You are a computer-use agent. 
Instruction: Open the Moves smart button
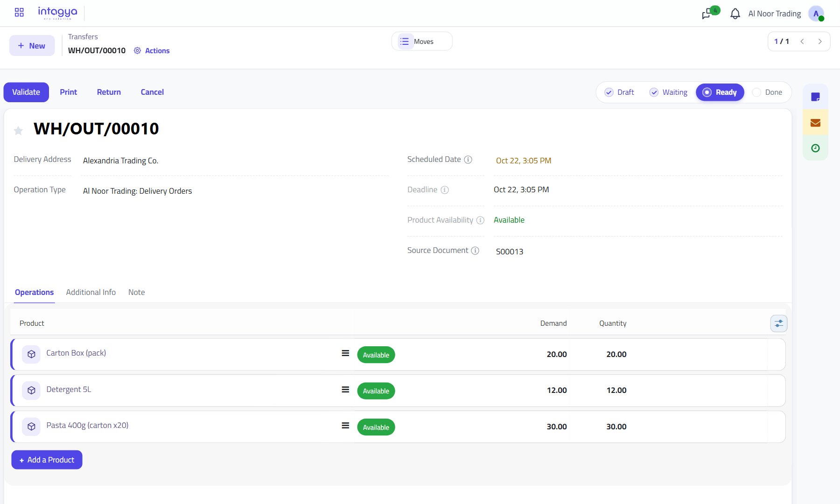click(422, 42)
